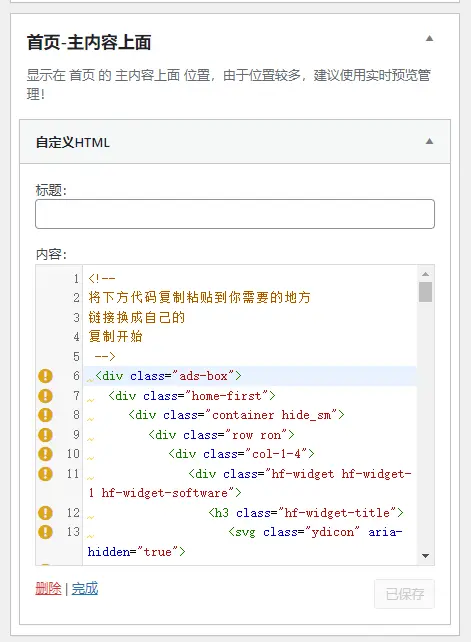Click the 'hf-widget-title' h3 code line
Image resolution: width=471 pixels, height=642 pixels.
[x=306, y=513]
